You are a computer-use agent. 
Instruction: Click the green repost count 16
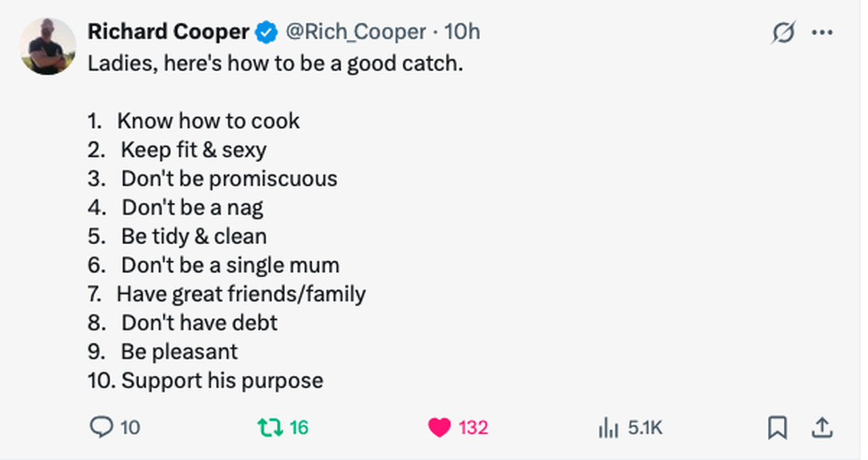(298, 428)
